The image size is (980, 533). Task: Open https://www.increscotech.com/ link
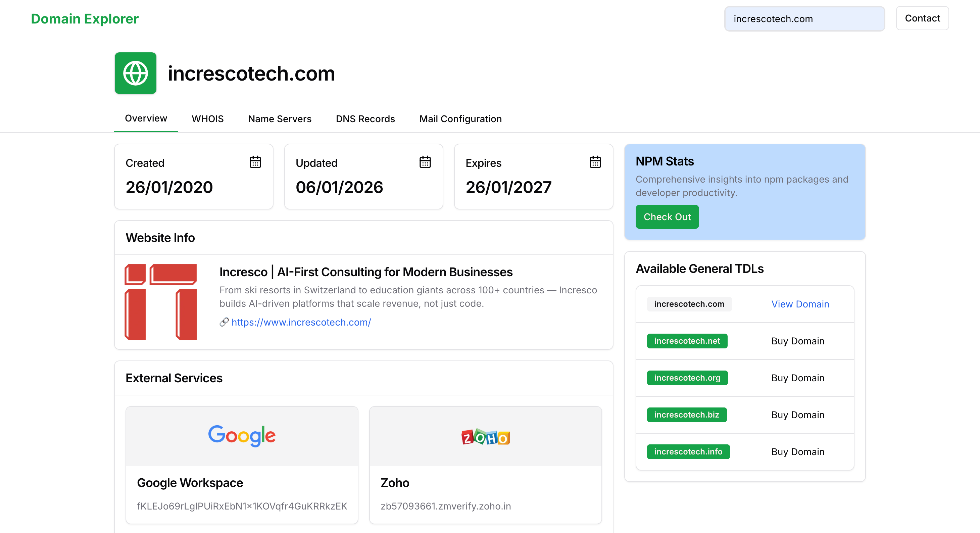301,322
